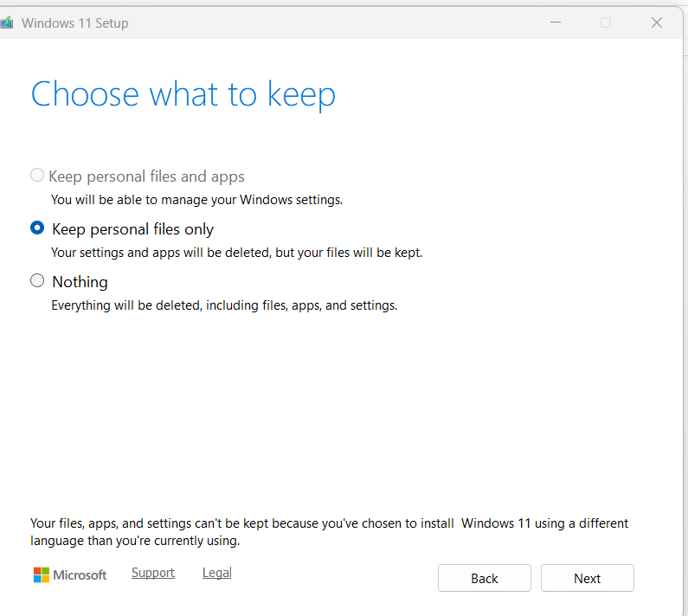Open the Support link
688x616 pixels.
click(x=153, y=573)
